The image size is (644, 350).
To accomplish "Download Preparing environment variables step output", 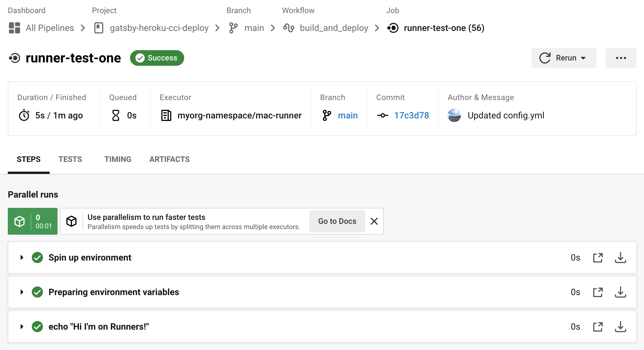I will 620,292.
